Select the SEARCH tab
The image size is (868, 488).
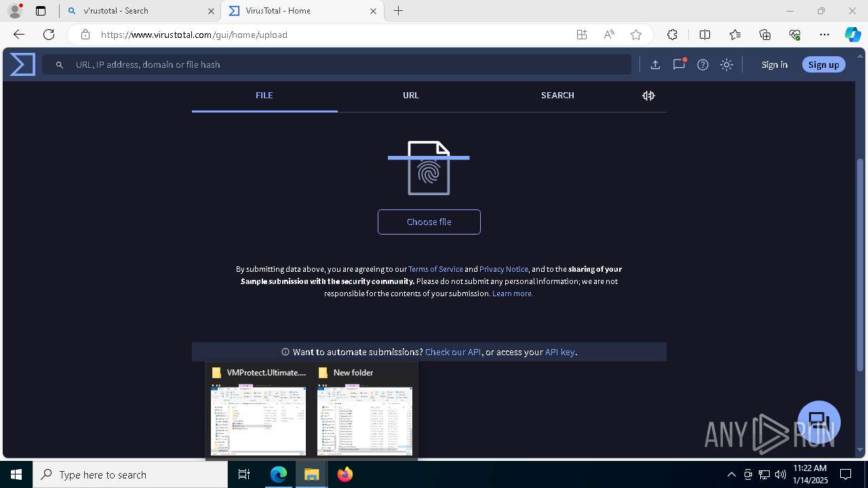pyautogui.click(x=557, y=96)
